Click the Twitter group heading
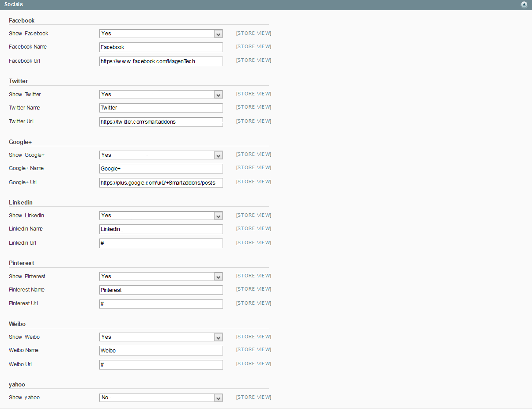 (19, 81)
